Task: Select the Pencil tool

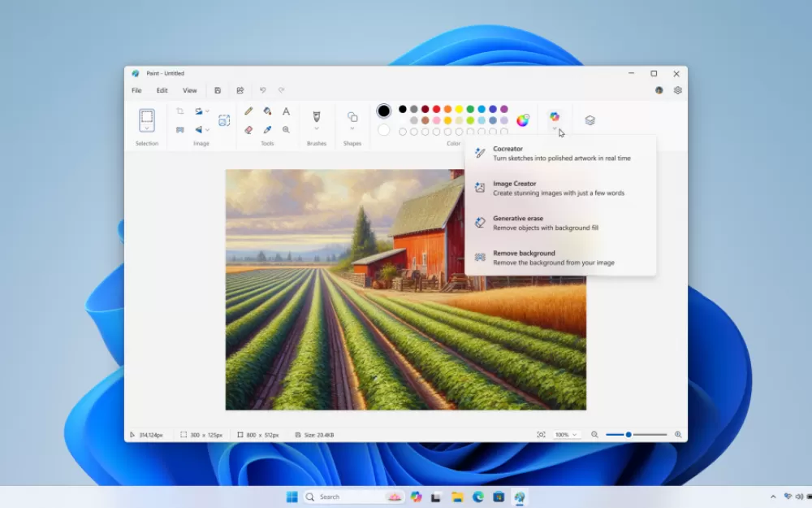Action: [248, 111]
